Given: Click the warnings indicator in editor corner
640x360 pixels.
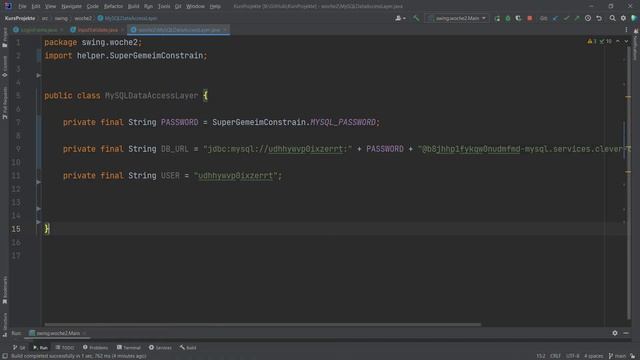Looking at the screenshot, I should (599, 41).
